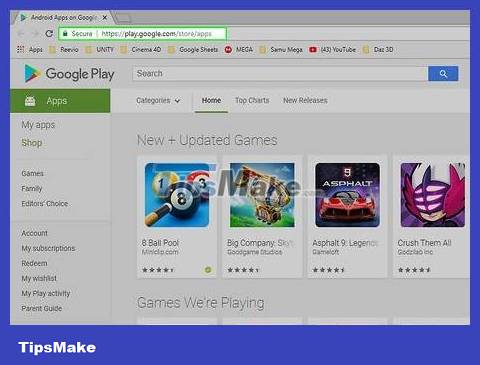This screenshot has height=365, width=480.
Task: Open My Play activity in the sidebar
Action: click(x=46, y=293)
